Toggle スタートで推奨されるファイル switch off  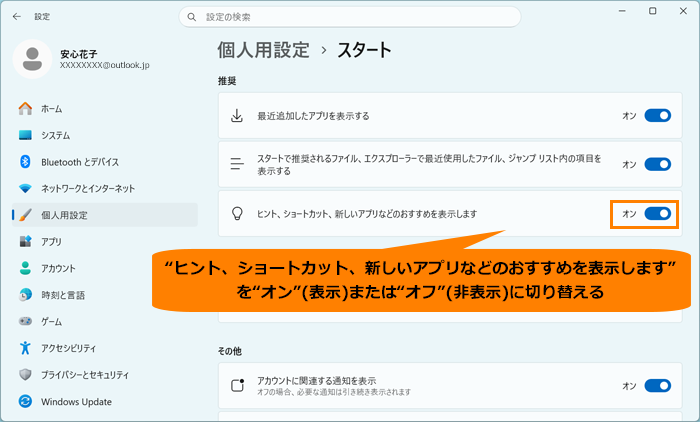coord(658,164)
